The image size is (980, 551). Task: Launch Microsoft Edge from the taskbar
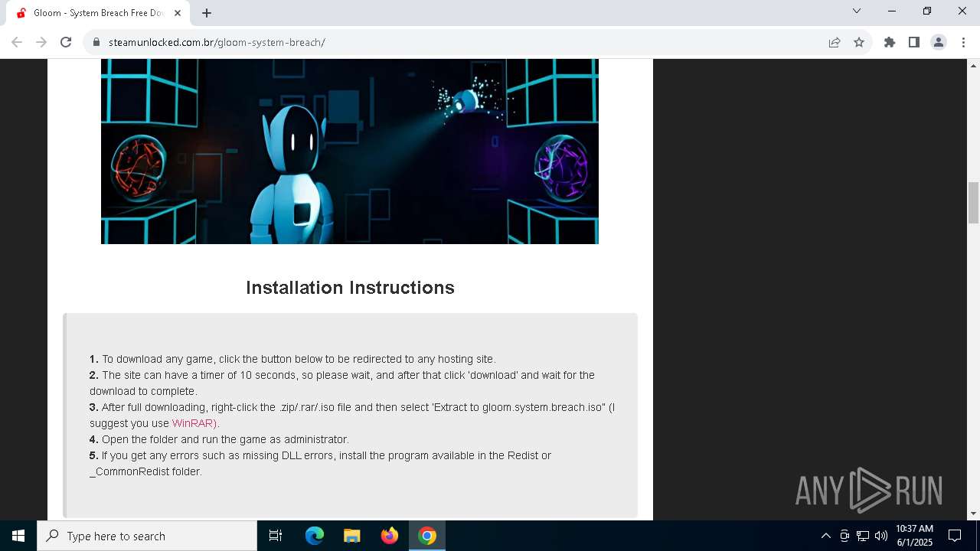[x=315, y=536]
